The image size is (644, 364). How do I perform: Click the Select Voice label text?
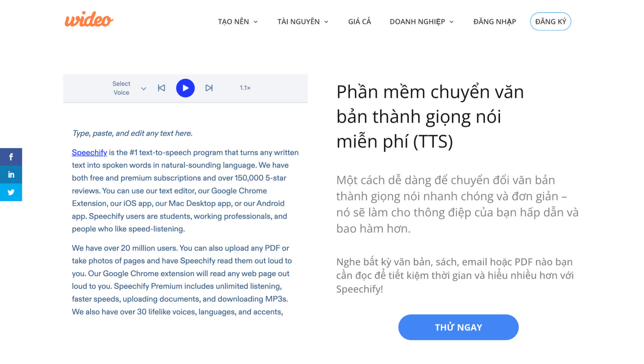pyautogui.click(x=121, y=88)
